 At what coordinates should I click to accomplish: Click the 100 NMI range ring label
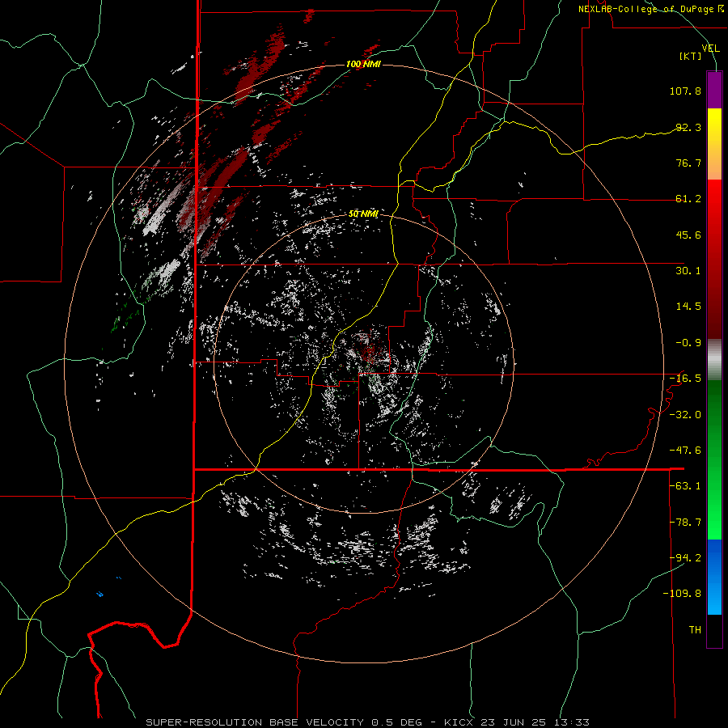(x=363, y=64)
